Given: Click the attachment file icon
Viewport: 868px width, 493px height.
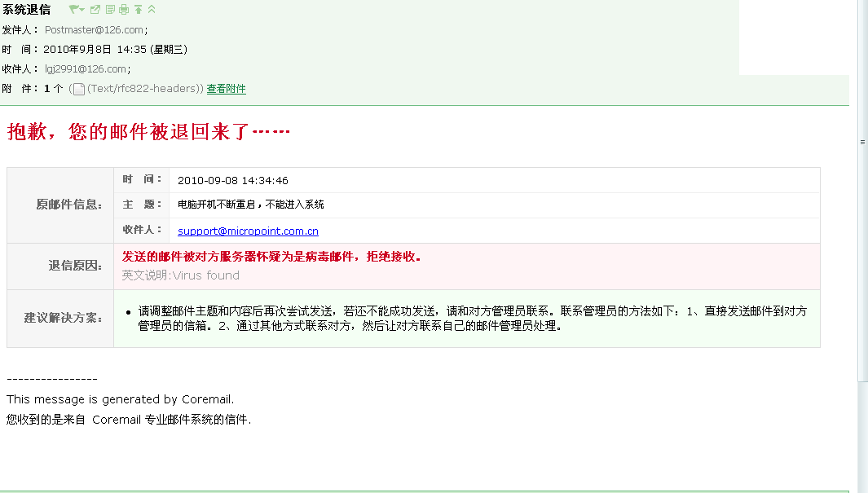Looking at the screenshot, I should (x=79, y=89).
